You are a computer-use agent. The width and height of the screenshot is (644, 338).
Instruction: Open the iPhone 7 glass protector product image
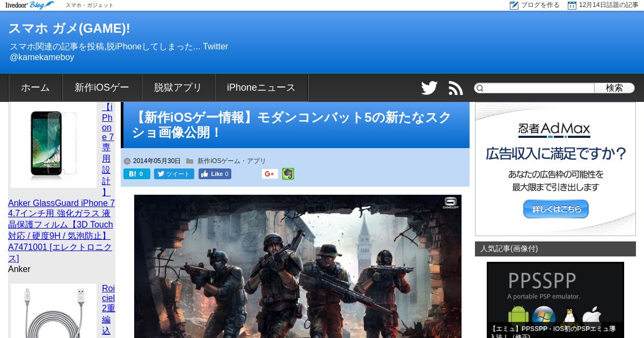coord(54,145)
